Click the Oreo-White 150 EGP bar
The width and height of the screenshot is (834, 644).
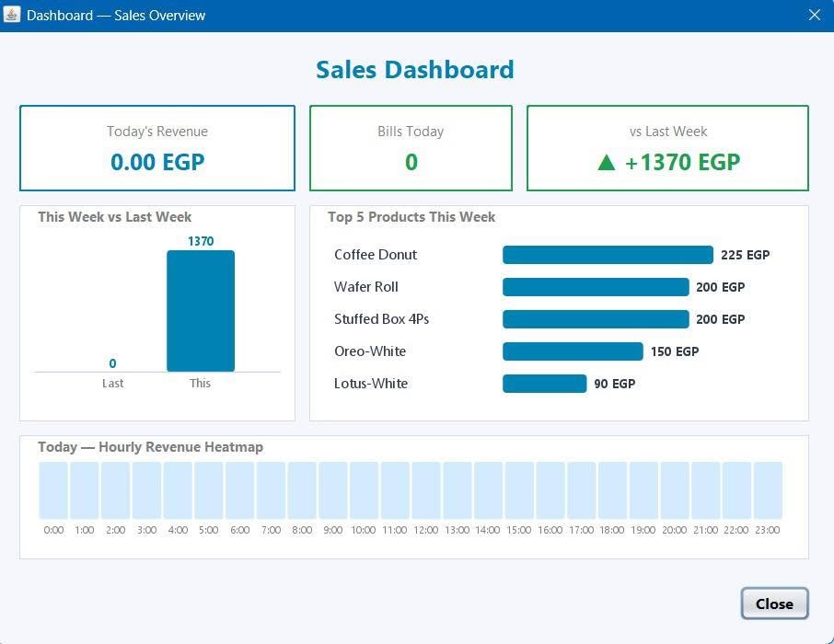click(573, 351)
